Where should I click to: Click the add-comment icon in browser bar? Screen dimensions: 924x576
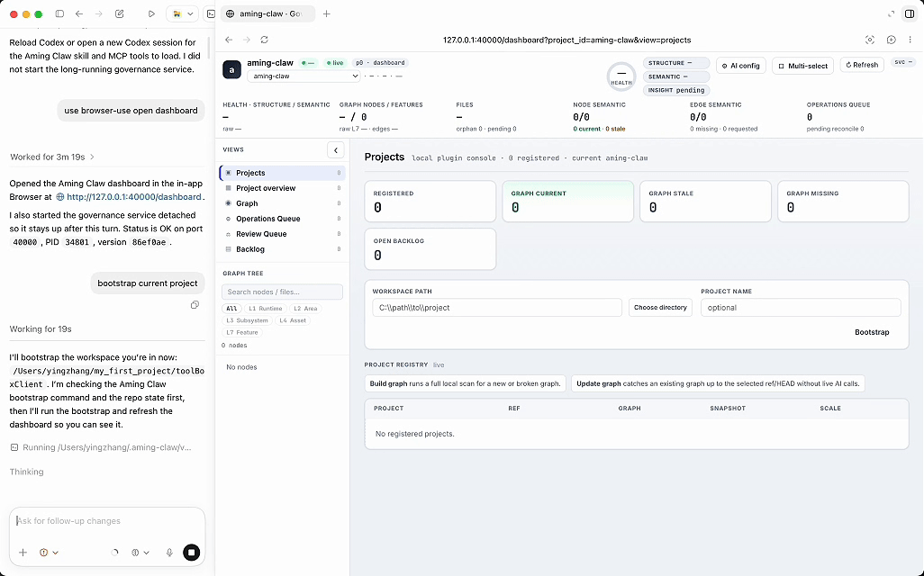(x=891, y=40)
